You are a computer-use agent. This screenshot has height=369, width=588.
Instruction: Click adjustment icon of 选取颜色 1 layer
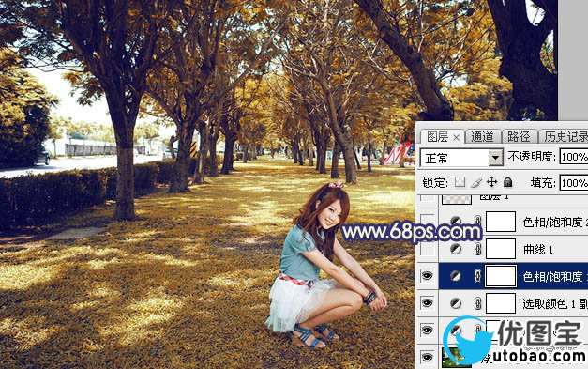tap(456, 303)
